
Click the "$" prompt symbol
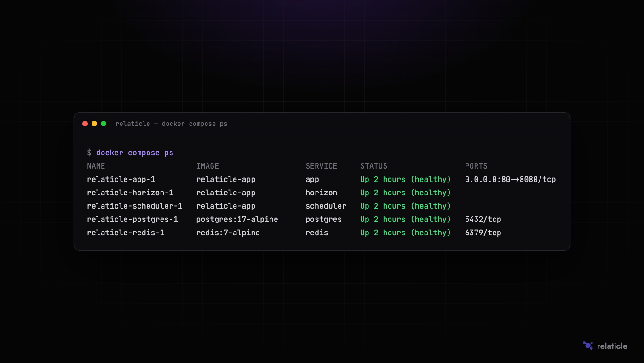(x=89, y=153)
